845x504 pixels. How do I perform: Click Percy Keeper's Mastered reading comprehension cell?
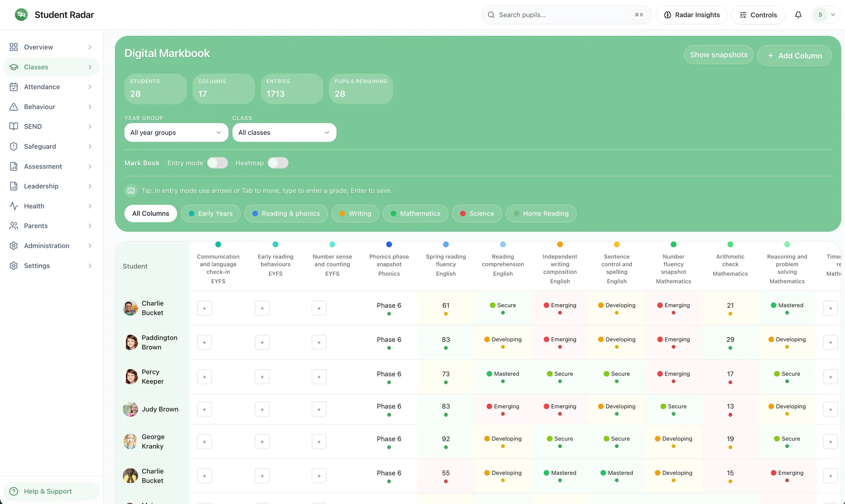(503, 376)
